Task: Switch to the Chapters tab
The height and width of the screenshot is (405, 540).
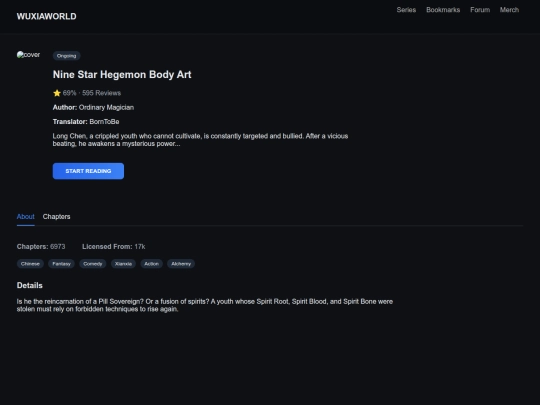Action: 56,217
